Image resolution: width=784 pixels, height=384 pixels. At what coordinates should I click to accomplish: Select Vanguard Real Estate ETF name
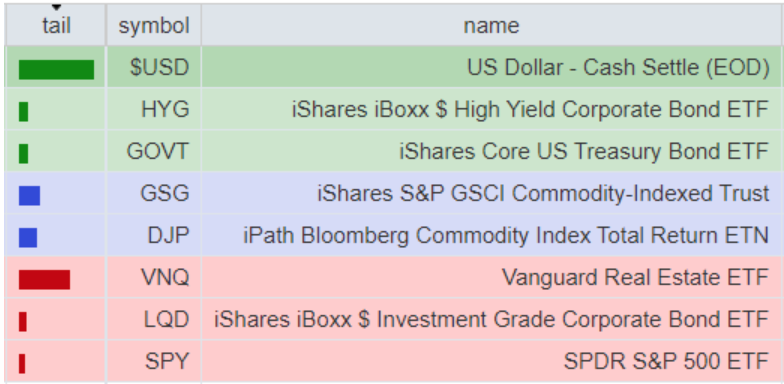point(635,277)
